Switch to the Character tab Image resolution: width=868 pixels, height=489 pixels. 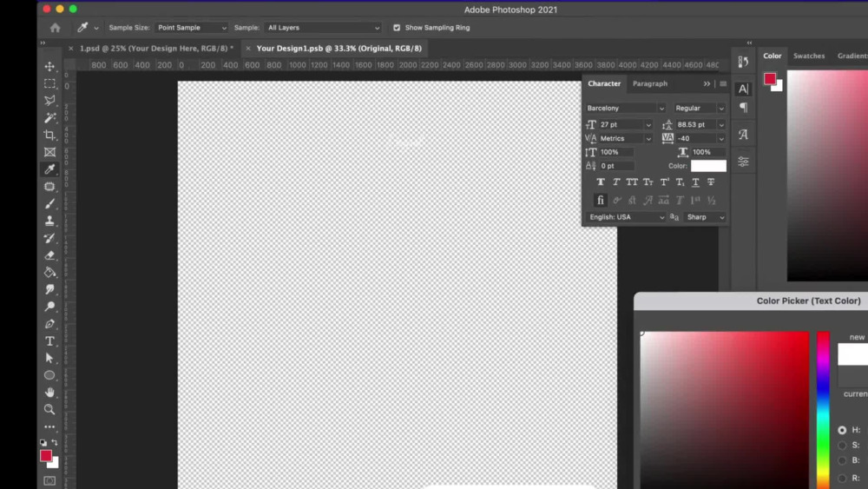tap(604, 83)
